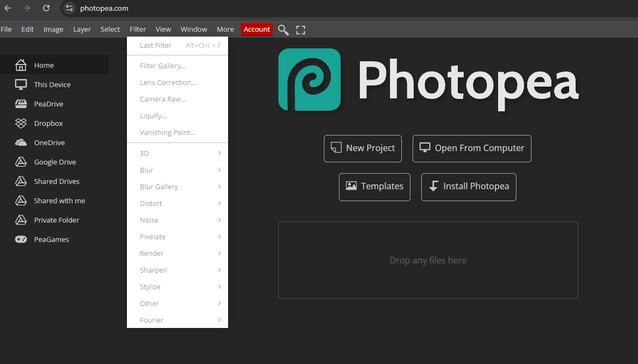Screen dimensions: 638x364
Task: Close the Filter menu
Action: click(138, 29)
